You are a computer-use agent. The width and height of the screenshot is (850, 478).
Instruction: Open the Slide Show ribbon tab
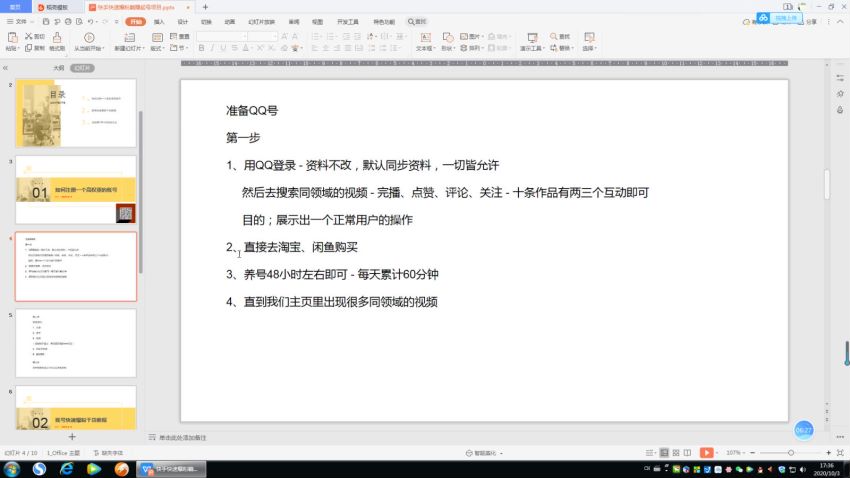tap(261, 22)
